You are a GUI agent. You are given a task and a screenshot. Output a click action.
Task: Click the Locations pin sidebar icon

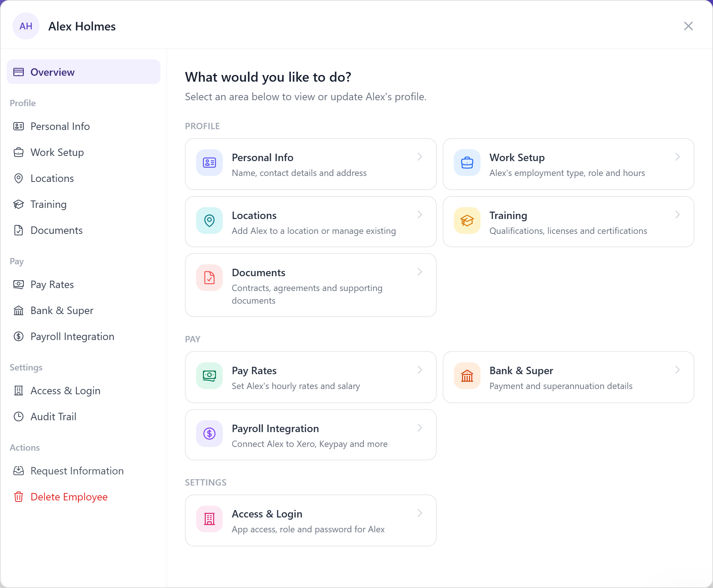coord(19,178)
